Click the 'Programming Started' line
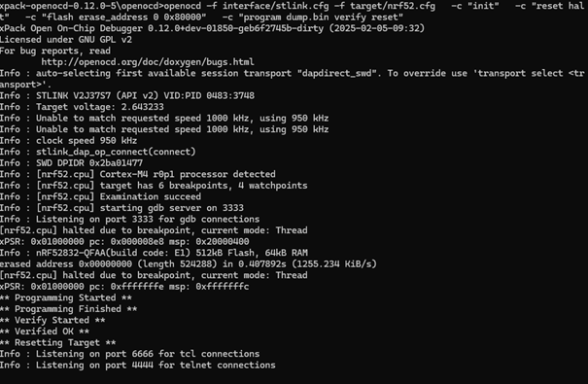Image resolution: width=588 pixels, height=384 pixels. pyautogui.click(x=66, y=297)
